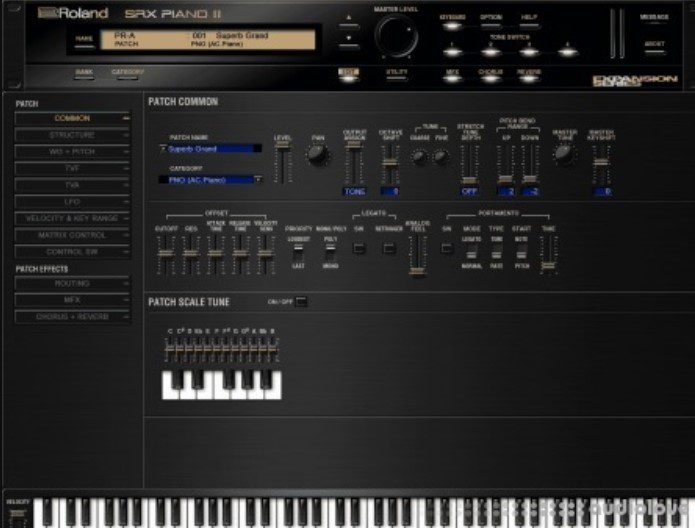Screen dimensions: 695x528
Task: Toggle Tone Switch 4
Action: click(567, 51)
